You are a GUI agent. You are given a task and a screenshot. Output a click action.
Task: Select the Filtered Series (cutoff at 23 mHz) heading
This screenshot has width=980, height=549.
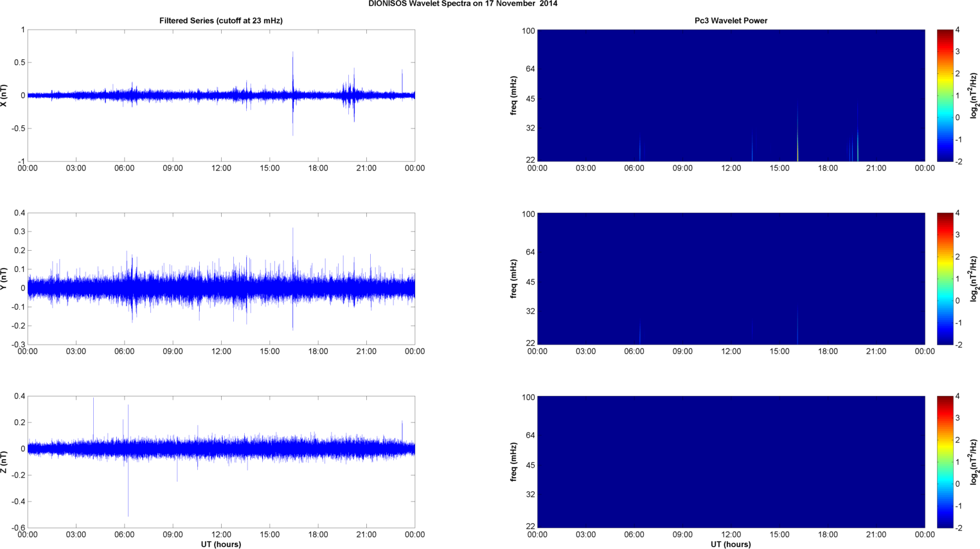tap(221, 21)
